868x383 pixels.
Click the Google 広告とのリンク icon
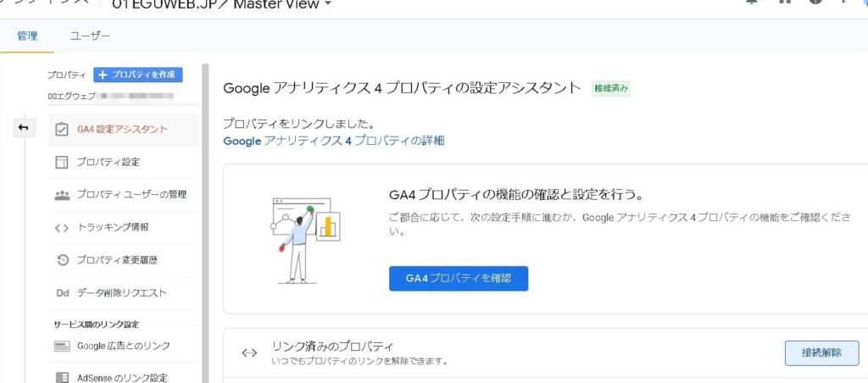(x=62, y=346)
